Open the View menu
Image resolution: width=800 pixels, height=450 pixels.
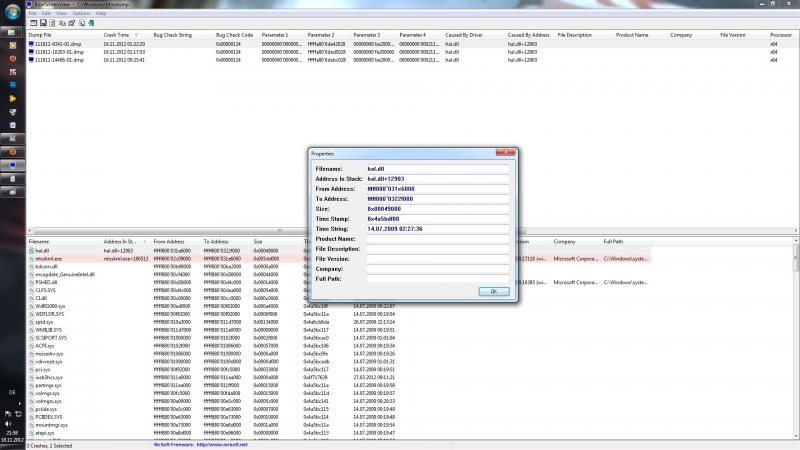tap(61, 13)
